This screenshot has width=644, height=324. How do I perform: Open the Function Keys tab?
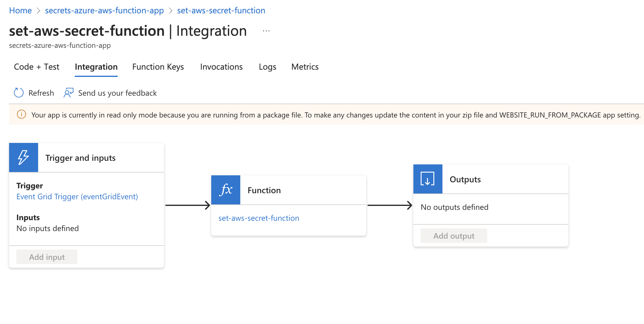click(x=158, y=67)
